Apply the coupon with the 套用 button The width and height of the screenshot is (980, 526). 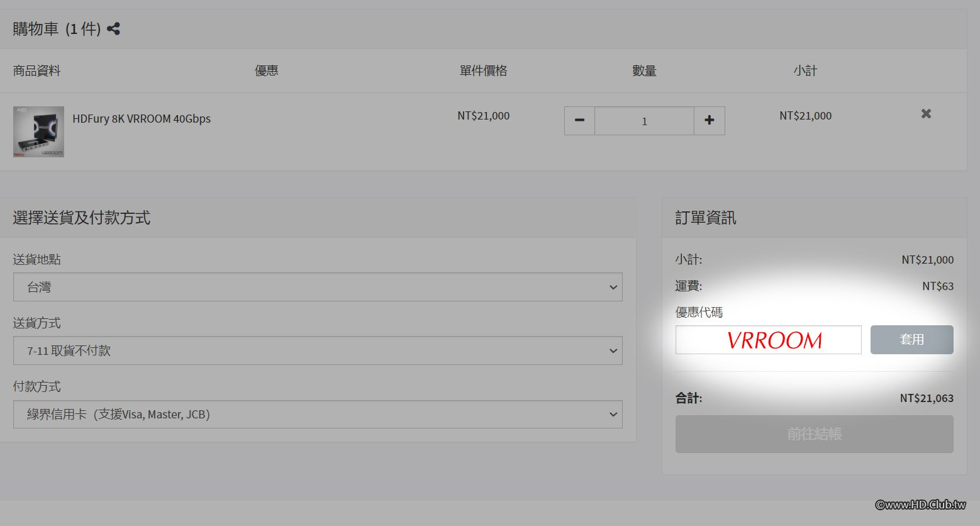[x=911, y=340]
